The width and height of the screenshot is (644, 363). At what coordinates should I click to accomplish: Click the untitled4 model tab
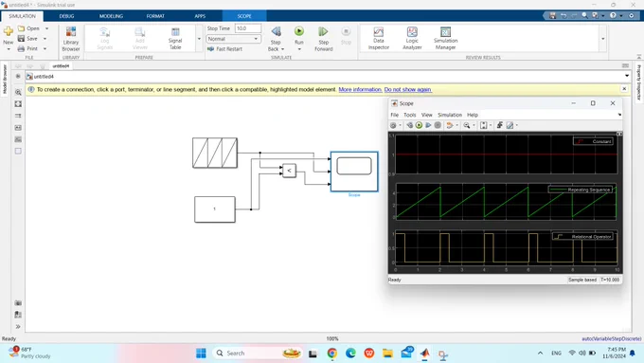click(x=61, y=65)
